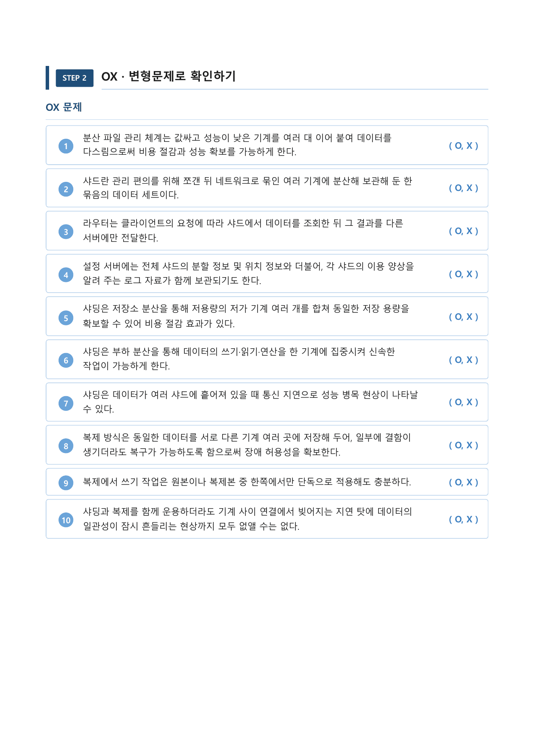Mark the ( O, X ) answer for question 8
Screen dimensions: 534x756
tap(463, 445)
